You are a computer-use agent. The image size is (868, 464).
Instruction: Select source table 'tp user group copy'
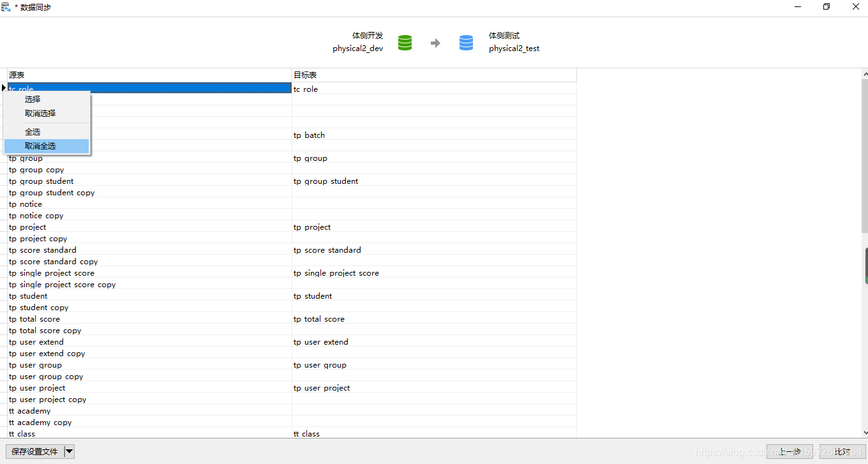pyautogui.click(x=149, y=377)
